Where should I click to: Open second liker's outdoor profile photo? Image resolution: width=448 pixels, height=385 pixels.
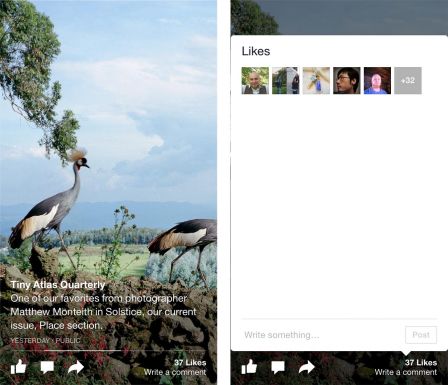pos(286,81)
